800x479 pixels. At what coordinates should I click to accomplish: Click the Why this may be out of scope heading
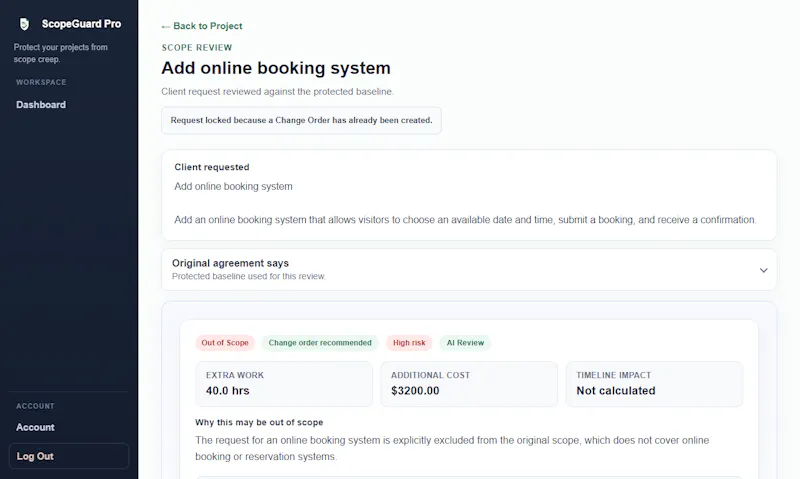(259, 422)
